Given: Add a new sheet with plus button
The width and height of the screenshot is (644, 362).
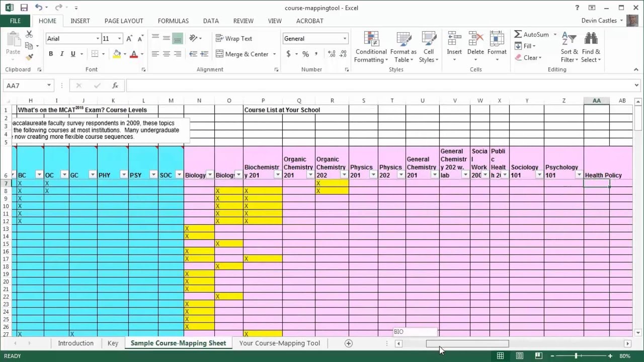Looking at the screenshot, I should [x=348, y=343].
